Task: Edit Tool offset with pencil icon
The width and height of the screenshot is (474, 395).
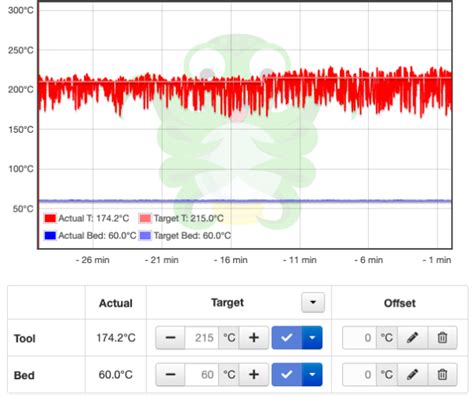Action: (413, 338)
